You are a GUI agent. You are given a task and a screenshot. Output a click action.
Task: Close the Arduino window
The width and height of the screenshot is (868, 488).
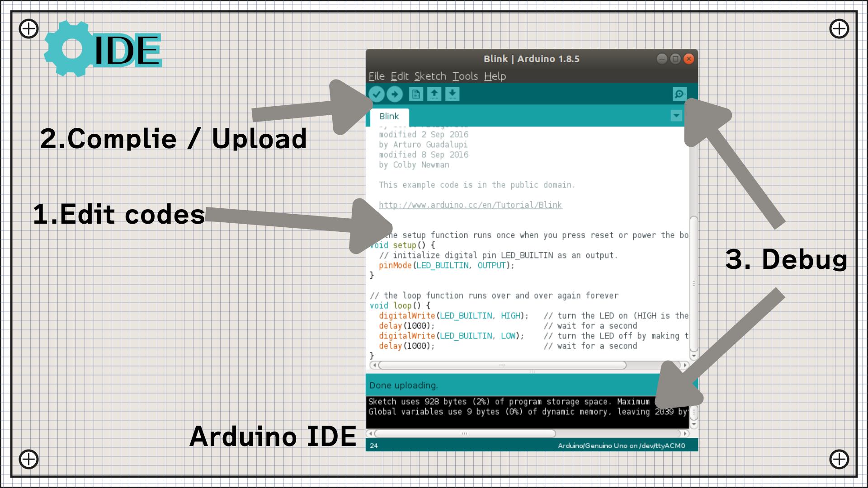click(x=689, y=59)
